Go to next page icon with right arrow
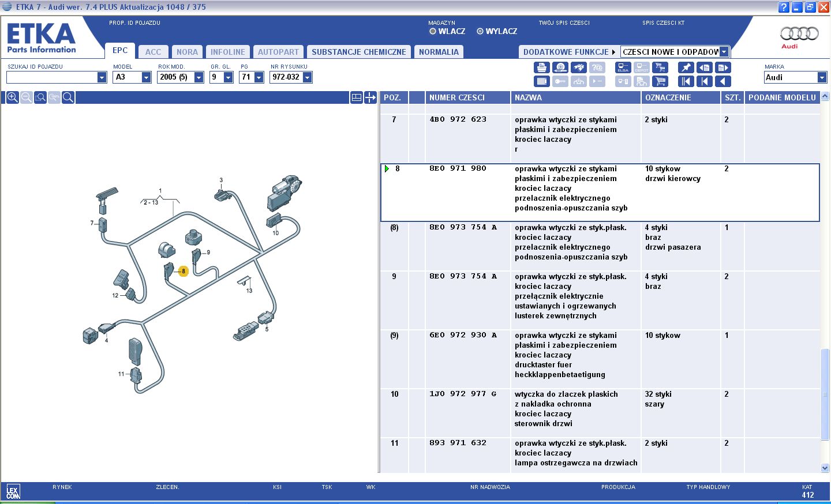Viewport: 831px width, 504px height. (x=723, y=67)
